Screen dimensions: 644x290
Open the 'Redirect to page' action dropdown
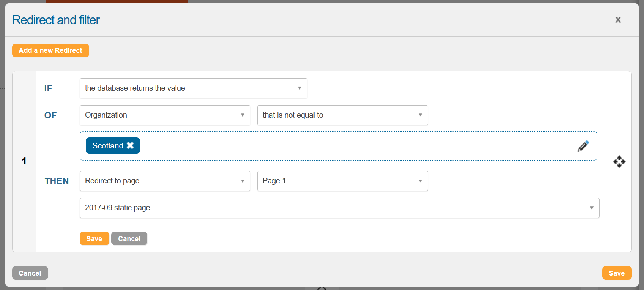pyautogui.click(x=165, y=181)
